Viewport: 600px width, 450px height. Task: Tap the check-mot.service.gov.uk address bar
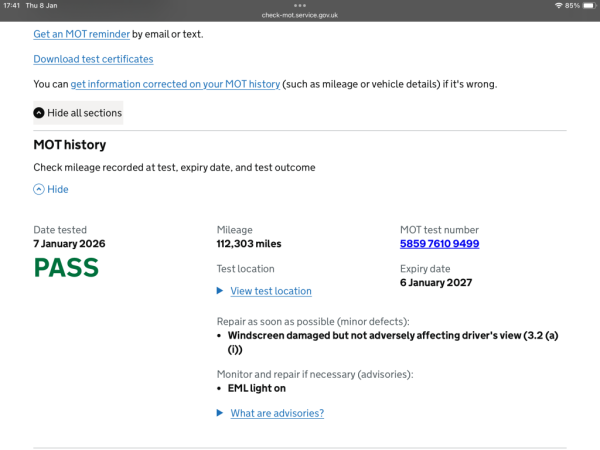tap(300, 15)
